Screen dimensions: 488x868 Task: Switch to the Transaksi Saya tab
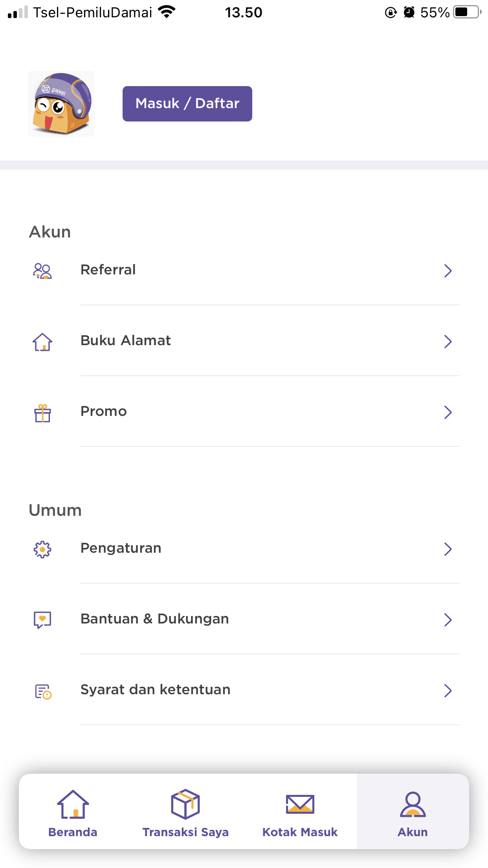[x=185, y=813]
